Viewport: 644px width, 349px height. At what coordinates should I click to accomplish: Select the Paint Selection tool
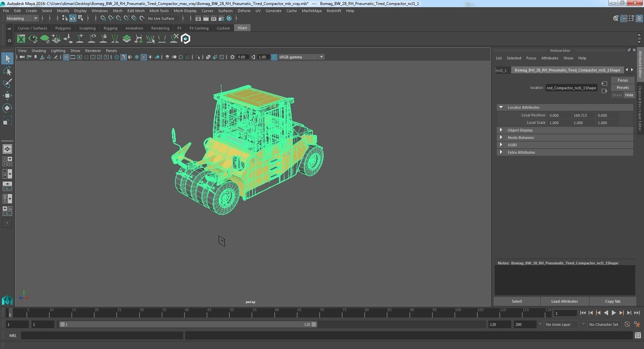(7, 83)
